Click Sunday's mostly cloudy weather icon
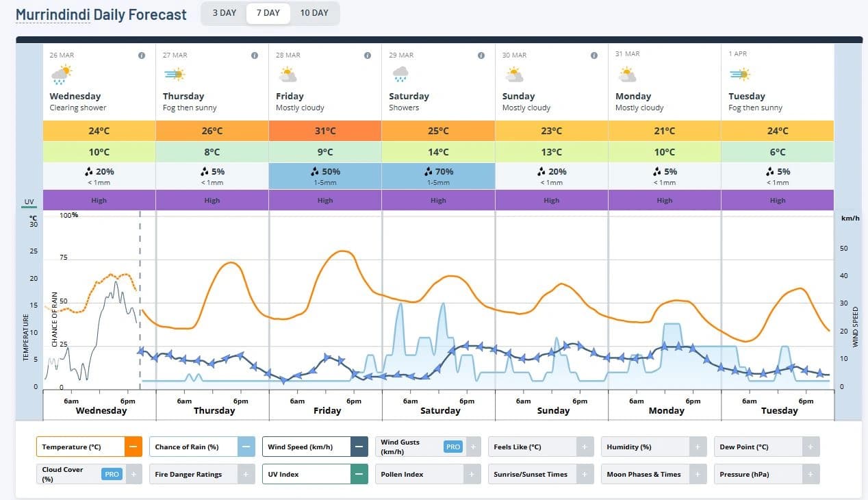Screen dimensions: 868x500 (513, 74)
